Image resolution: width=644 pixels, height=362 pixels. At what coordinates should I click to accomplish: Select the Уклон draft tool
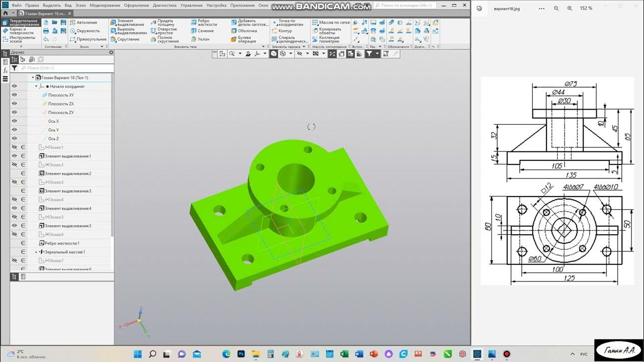(200, 39)
